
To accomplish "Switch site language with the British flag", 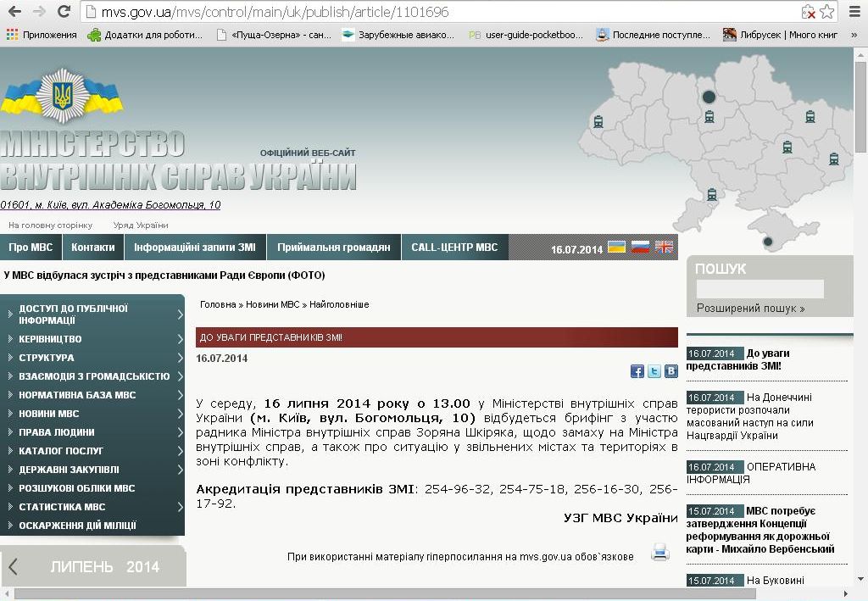I will (x=664, y=248).
